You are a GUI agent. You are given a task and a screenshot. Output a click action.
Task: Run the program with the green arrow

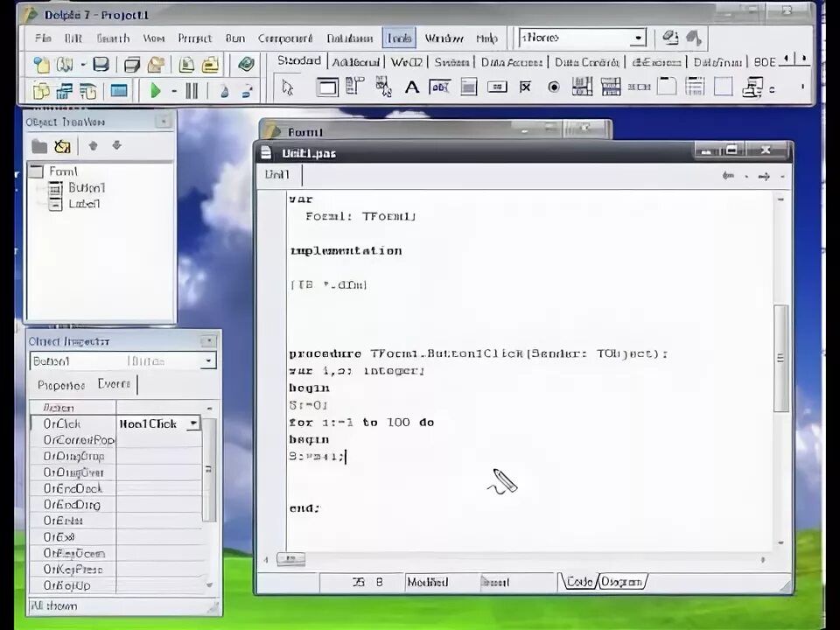coord(156,90)
